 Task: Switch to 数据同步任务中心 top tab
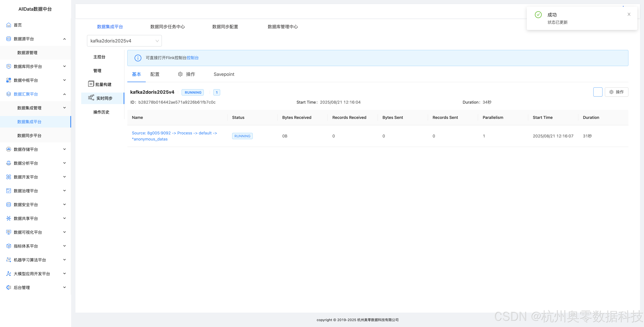point(167,27)
